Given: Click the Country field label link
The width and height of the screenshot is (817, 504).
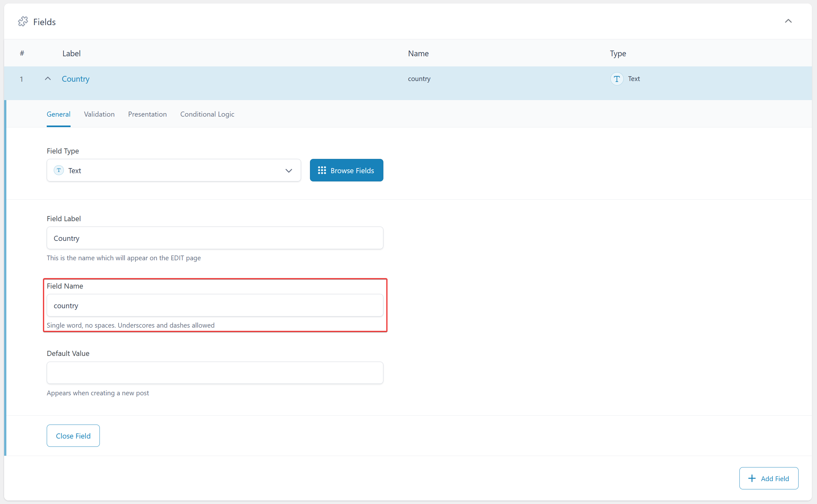Looking at the screenshot, I should click(x=75, y=79).
